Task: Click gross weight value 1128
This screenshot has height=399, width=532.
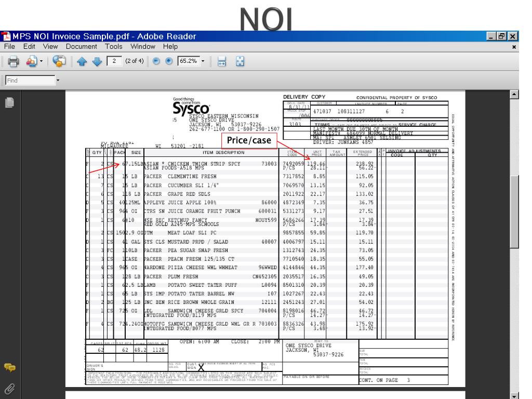Action: tap(158, 350)
